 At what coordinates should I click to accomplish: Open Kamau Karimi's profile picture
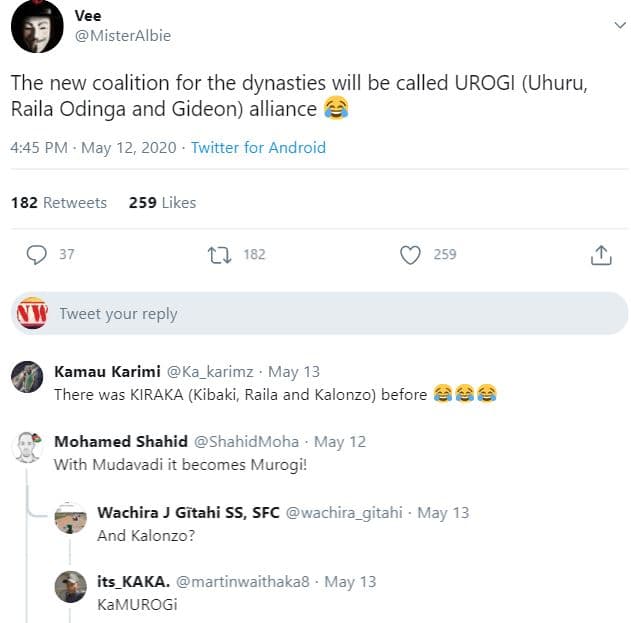pos(27,376)
